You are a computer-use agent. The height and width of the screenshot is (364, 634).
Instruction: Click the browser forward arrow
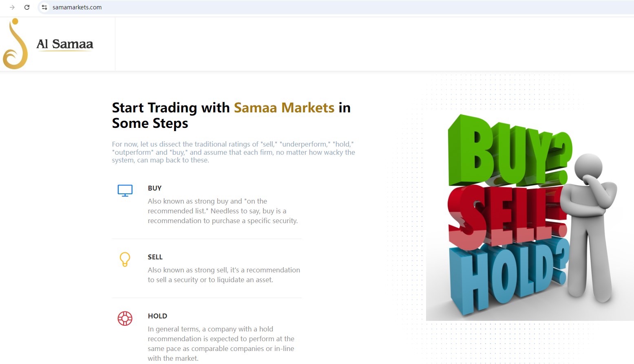pyautogui.click(x=12, y=7)
